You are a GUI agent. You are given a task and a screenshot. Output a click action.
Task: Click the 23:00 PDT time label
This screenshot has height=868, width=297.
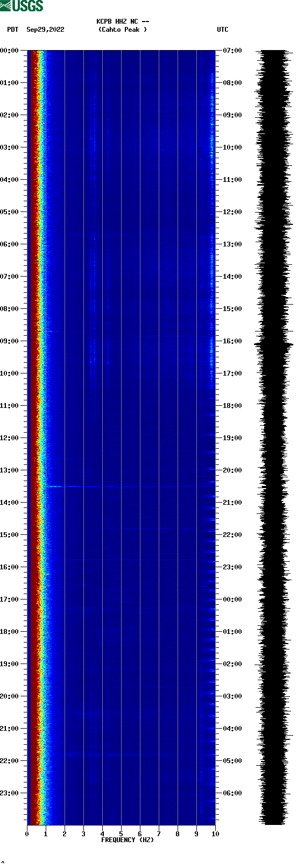pyautogui.click(x=10, y=793)
